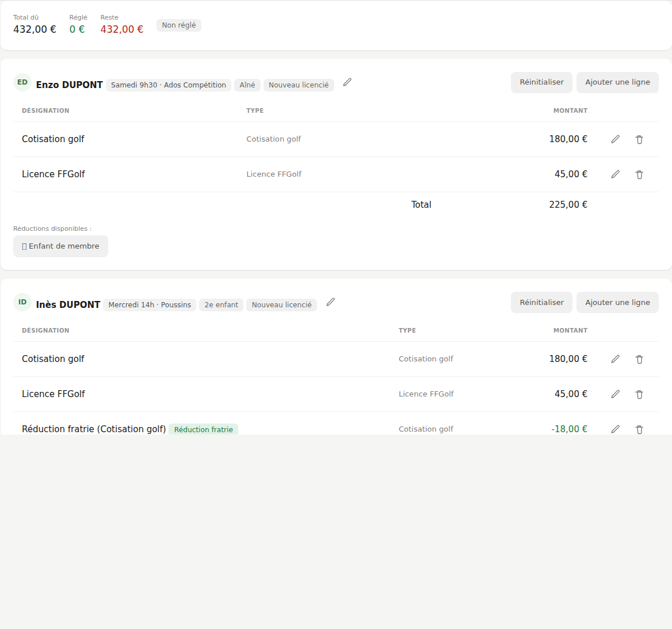
Task: Edit the Réduction fratrie line
Action: [616, 429]
